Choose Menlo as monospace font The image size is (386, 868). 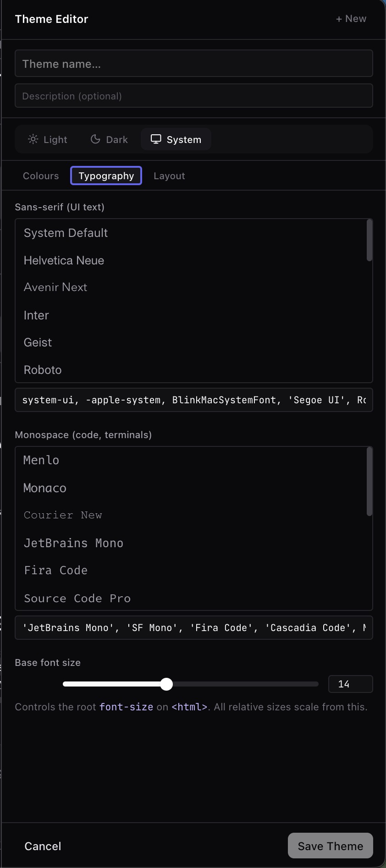tap(41, 460)
